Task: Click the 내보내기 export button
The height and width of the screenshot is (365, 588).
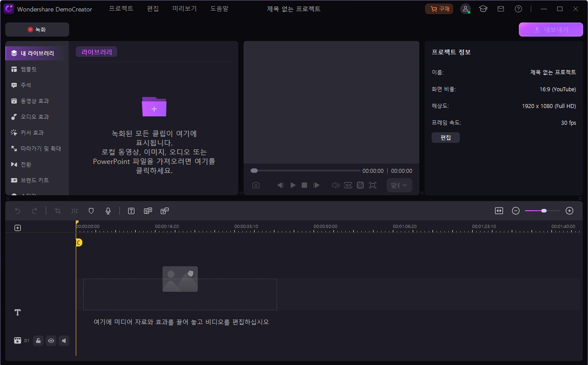Action: 551,30
